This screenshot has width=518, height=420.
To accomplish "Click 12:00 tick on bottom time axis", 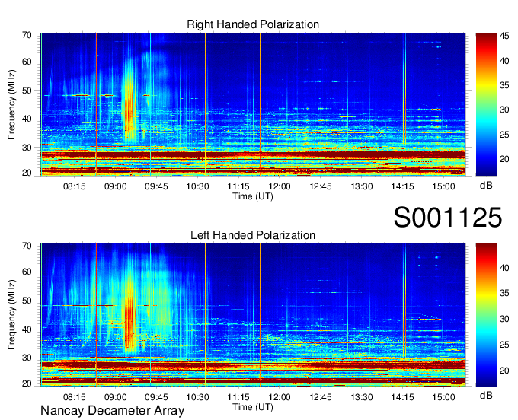I will 280,397.
